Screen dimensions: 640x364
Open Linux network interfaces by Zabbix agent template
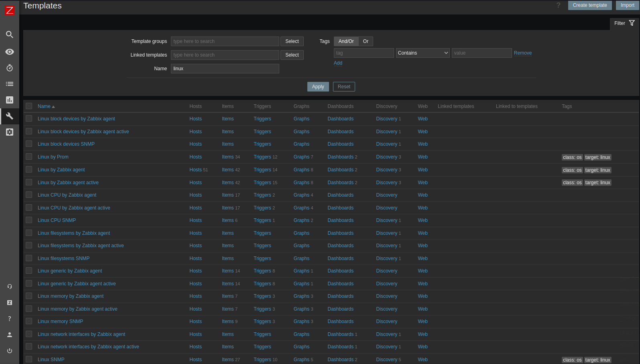[81, 334]
